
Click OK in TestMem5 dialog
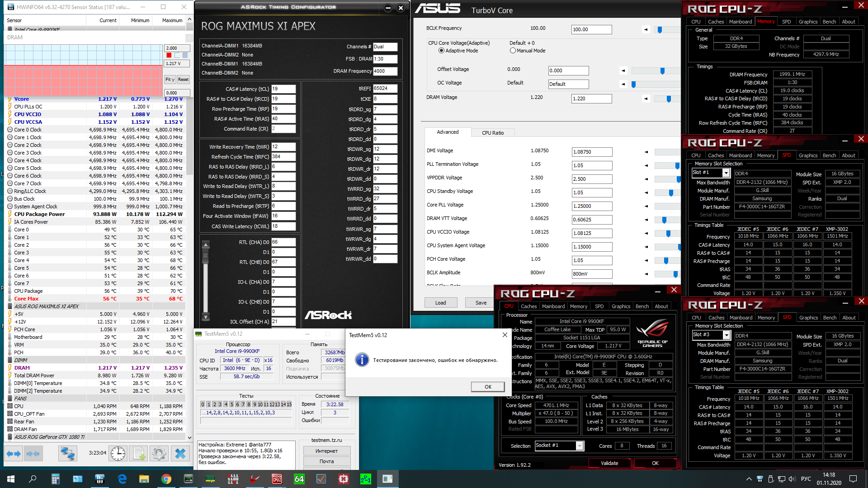click(488, 387)
